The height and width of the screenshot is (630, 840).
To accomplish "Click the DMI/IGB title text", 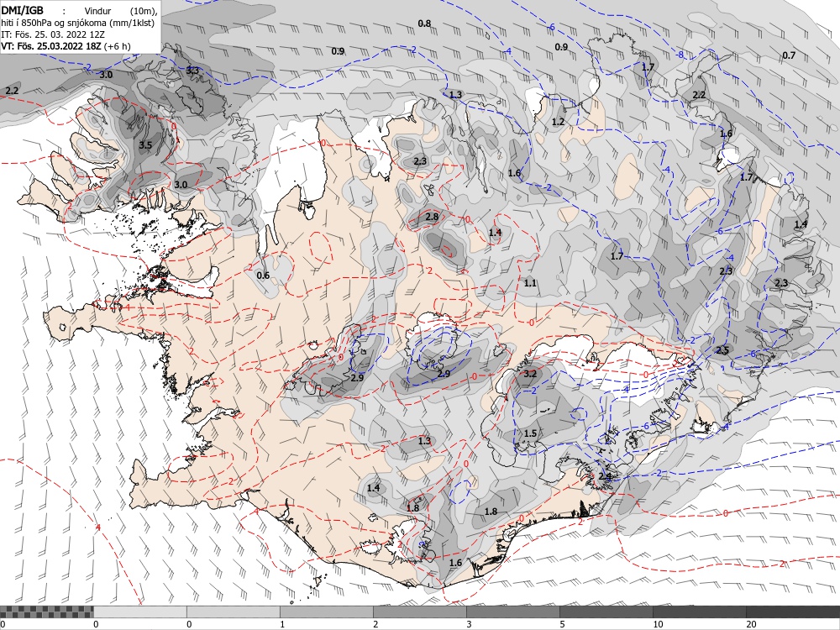I will point(22,9).
